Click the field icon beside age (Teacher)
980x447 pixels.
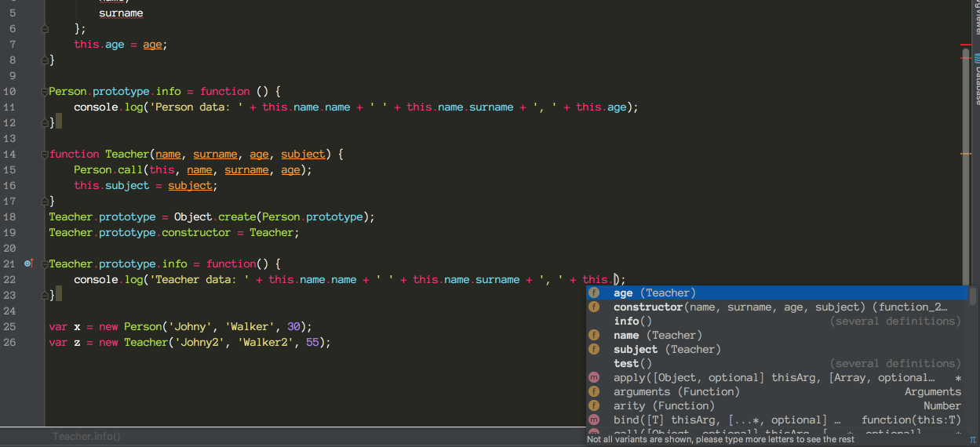tap(594, 293)
